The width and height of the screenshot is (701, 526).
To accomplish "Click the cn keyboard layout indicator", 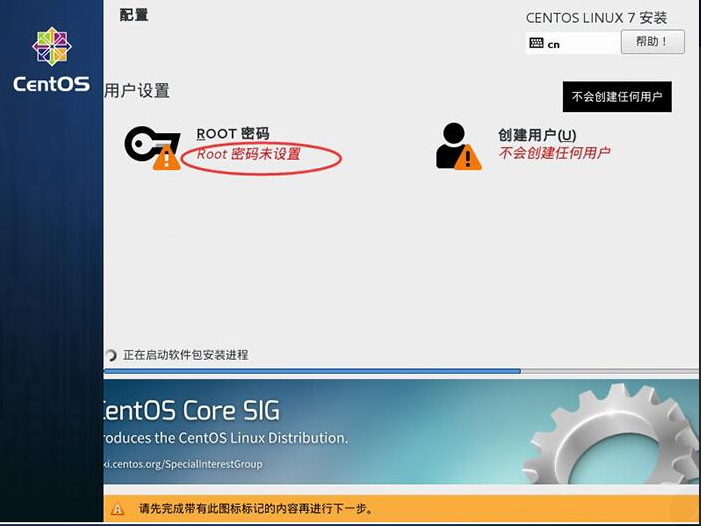I will coord(573,44).
